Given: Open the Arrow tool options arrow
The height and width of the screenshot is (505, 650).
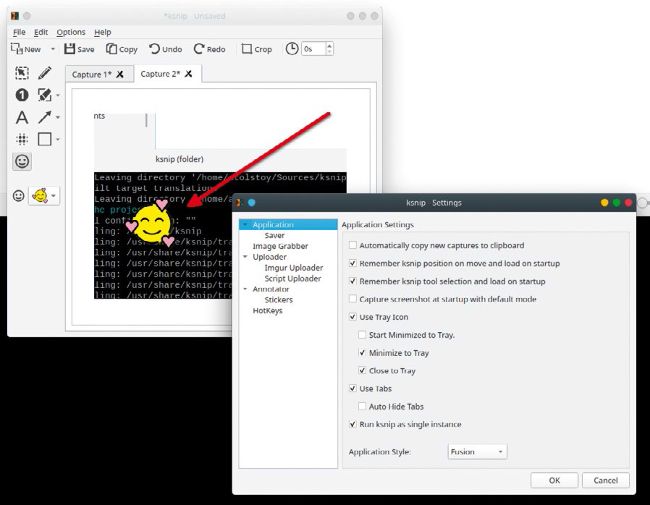Looking at the screenshot, I should pos(58,117).
